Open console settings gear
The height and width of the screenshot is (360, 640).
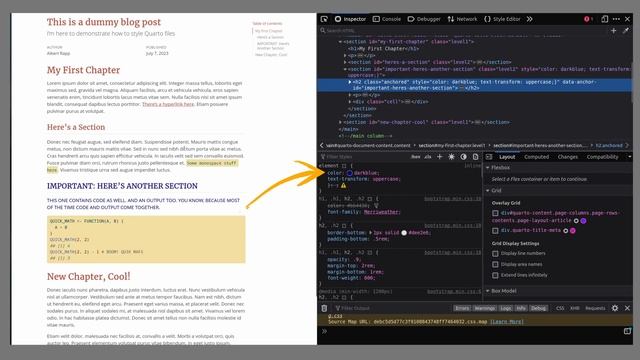click(x=615, y=308)
